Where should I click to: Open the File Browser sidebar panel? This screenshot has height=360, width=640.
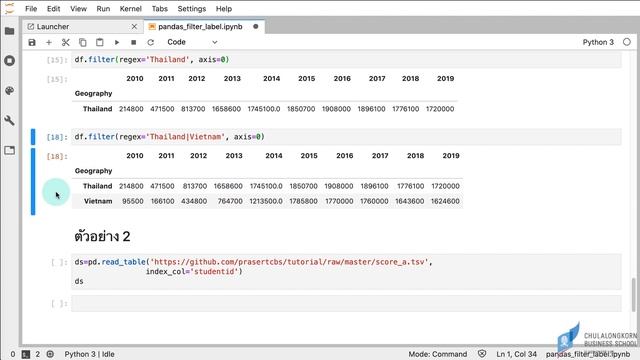coord(9,31)
